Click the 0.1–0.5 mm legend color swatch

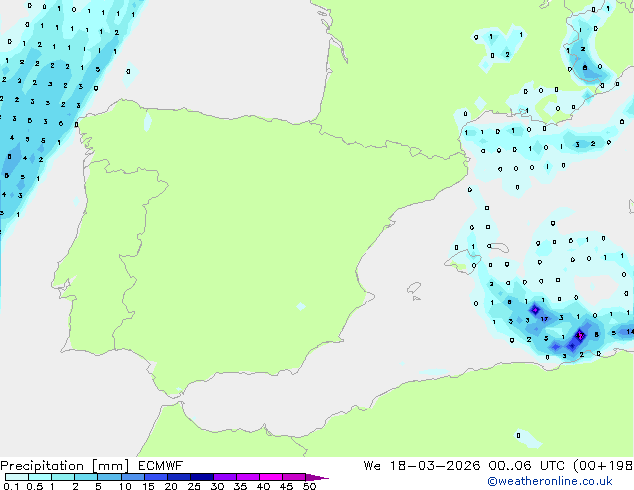tap(17, 477)
